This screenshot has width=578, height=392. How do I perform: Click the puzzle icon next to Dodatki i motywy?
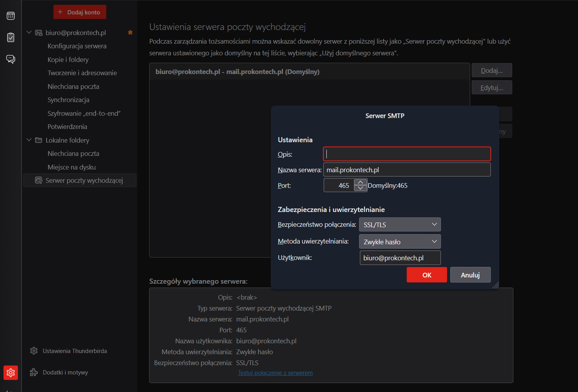pyautogui.click(x=34, y=372)
